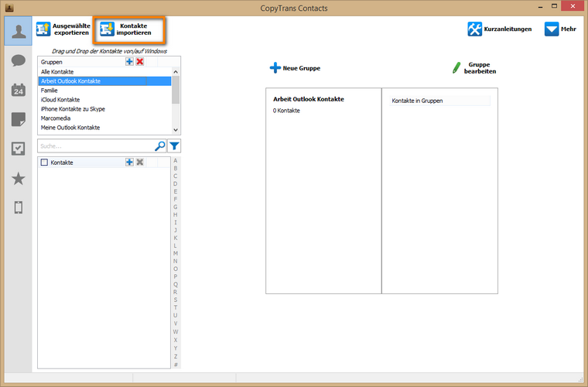Screen dimensions: 588x387
Task: Click Neue Gruppe button
Action: coord(295,68)
